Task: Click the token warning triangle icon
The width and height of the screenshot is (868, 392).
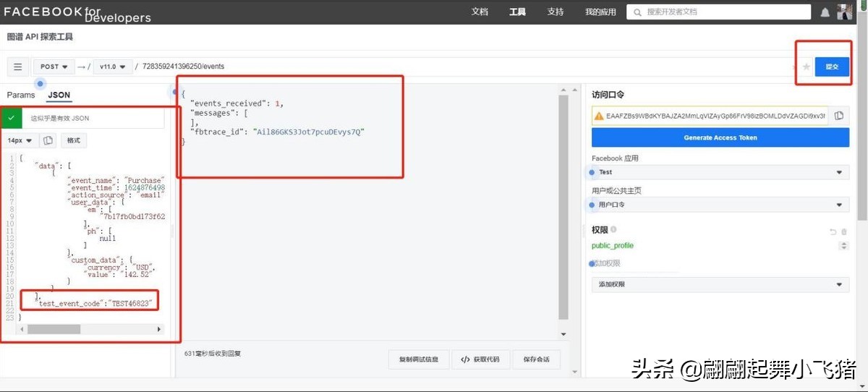Action: [599, 116]
